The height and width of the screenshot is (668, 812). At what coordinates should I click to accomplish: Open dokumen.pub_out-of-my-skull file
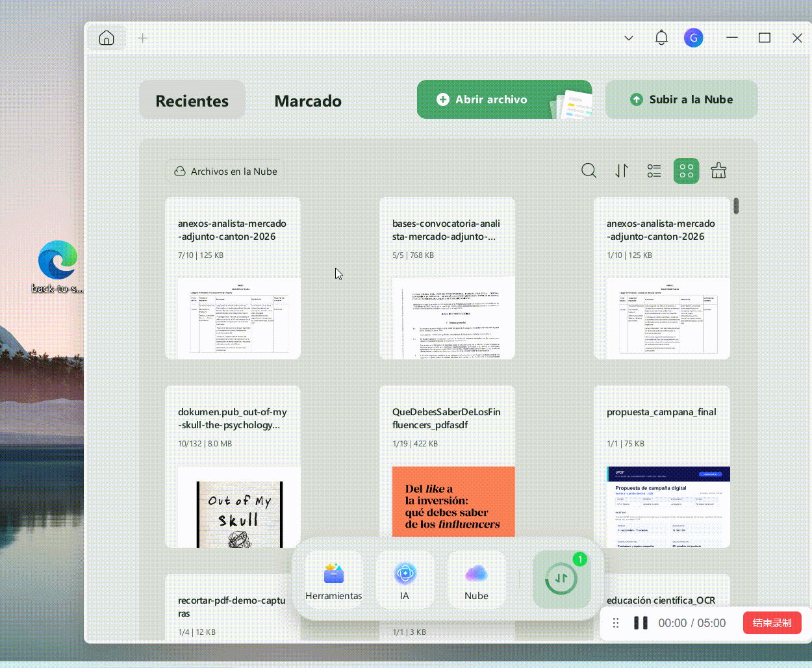coord(233,467)
